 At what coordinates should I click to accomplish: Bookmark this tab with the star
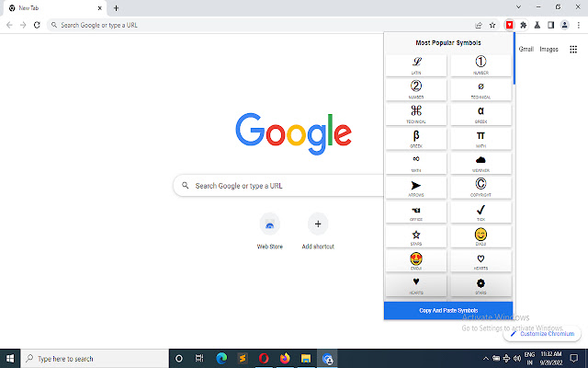[x=492, y=25]
